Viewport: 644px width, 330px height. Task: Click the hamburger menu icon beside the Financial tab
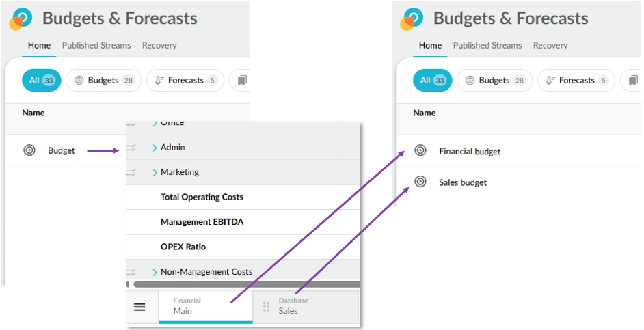[x=139, y=307]
